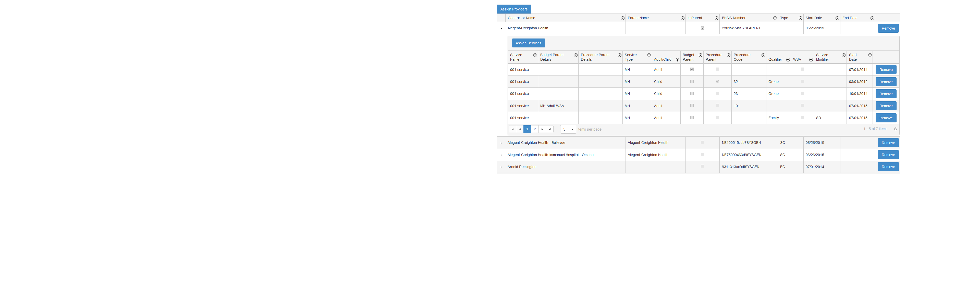This screenshot has width=980, height=306.
Task: Collapse the Alegent-Creighton Health row
Action: (x=501, y=29)
